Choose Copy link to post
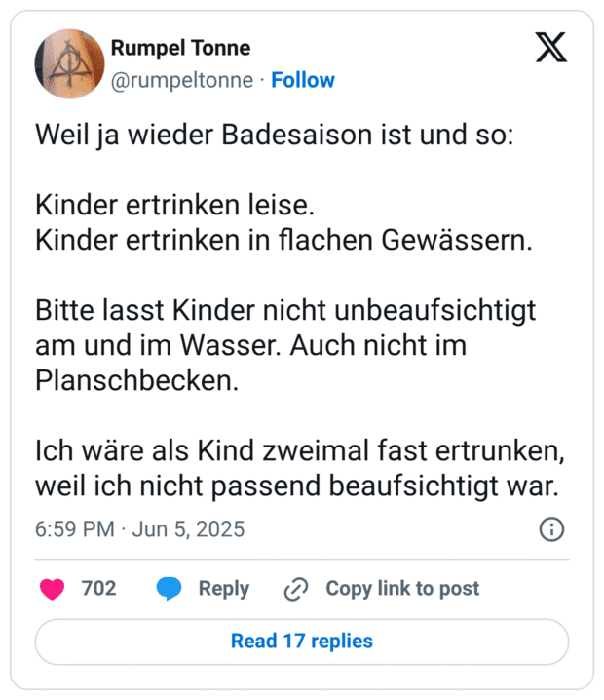Screen dimensions: 604x700 (x=402, y=589)
